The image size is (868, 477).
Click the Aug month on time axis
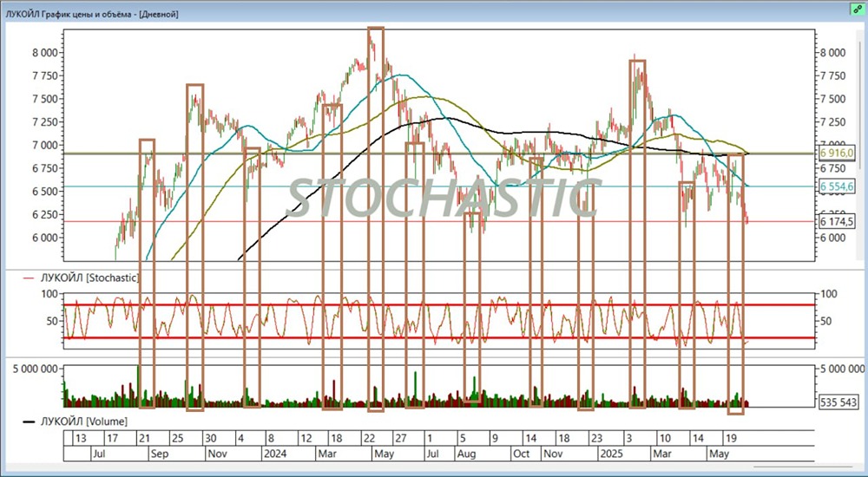[466, 453]
